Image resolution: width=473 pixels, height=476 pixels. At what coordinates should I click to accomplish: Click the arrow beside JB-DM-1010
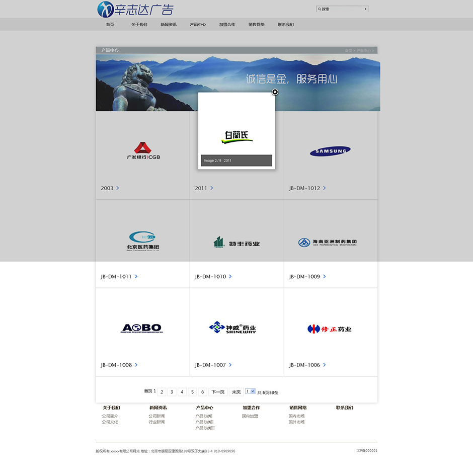(x=230, y=276)
